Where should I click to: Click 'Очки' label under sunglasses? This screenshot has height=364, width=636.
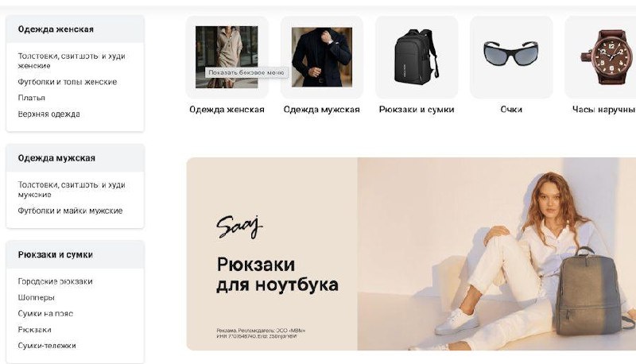click(511, 110)
